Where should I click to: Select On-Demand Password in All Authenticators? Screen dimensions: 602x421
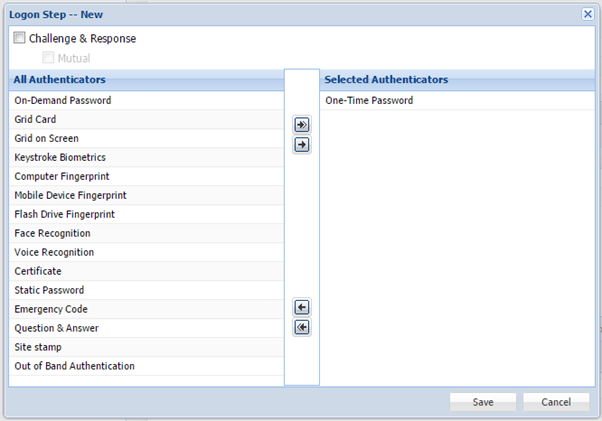[63, 101]
